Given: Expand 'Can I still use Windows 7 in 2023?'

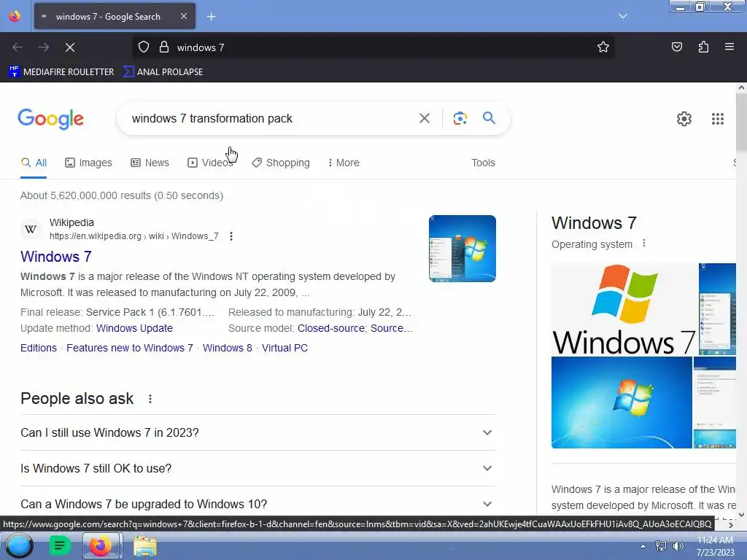Looking at the screenshot, I should (258, 432).
